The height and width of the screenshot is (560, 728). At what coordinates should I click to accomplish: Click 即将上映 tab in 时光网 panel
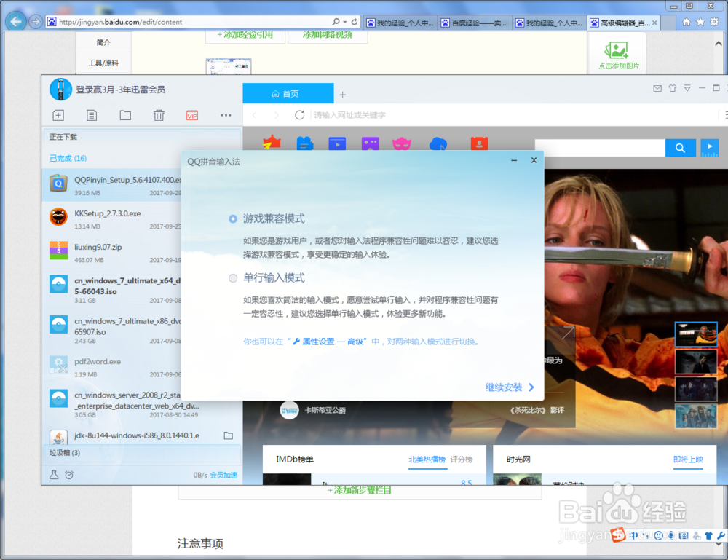click(x=688, y=460)
